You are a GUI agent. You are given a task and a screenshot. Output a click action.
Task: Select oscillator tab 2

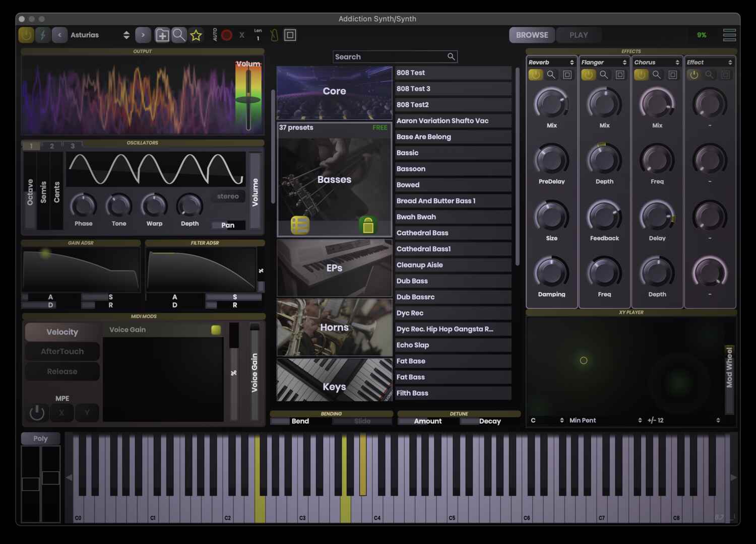pos(51,146)
